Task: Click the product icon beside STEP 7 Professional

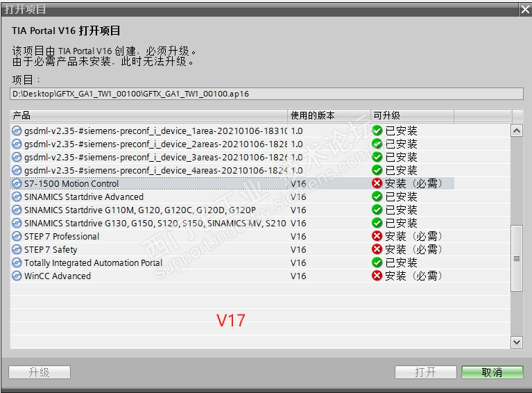Action: pyautogui.click(x=16, y=236)
